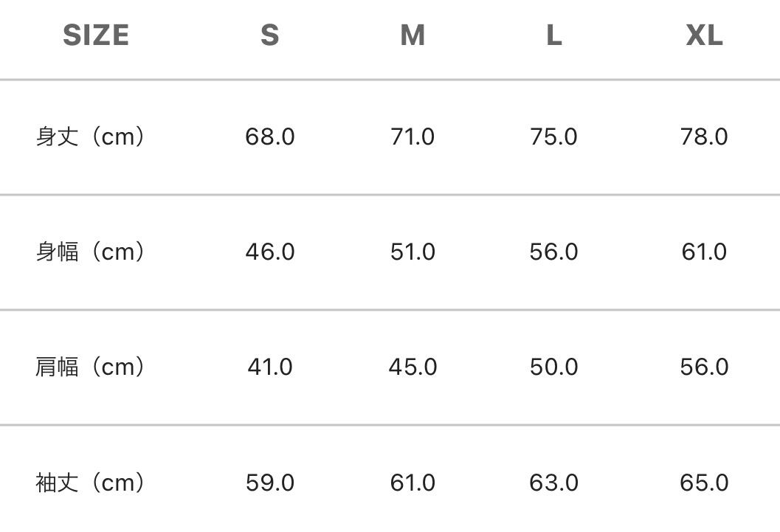
Task: Click the 身丈（cm） row label
Action: [x=91, y=137]
